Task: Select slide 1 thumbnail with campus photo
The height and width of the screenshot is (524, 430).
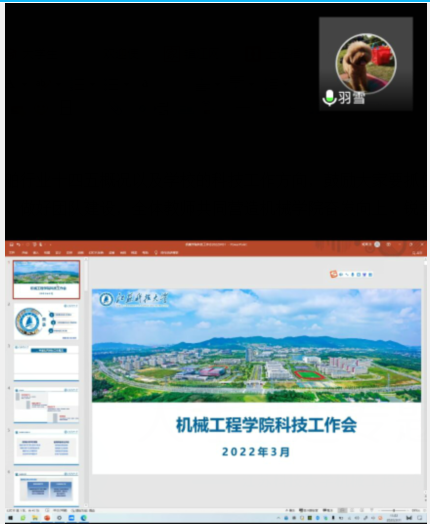Action: tap(46, 279)
